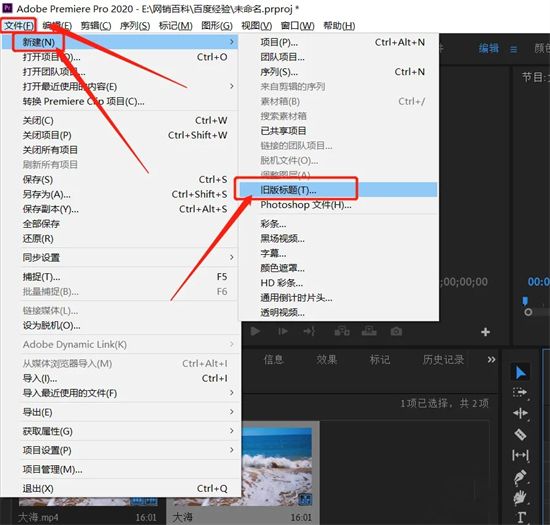The height and width of the screenshot is (525, 550).
Task: Choose 团队项目... in new submenu
Action: pos(338,57)
